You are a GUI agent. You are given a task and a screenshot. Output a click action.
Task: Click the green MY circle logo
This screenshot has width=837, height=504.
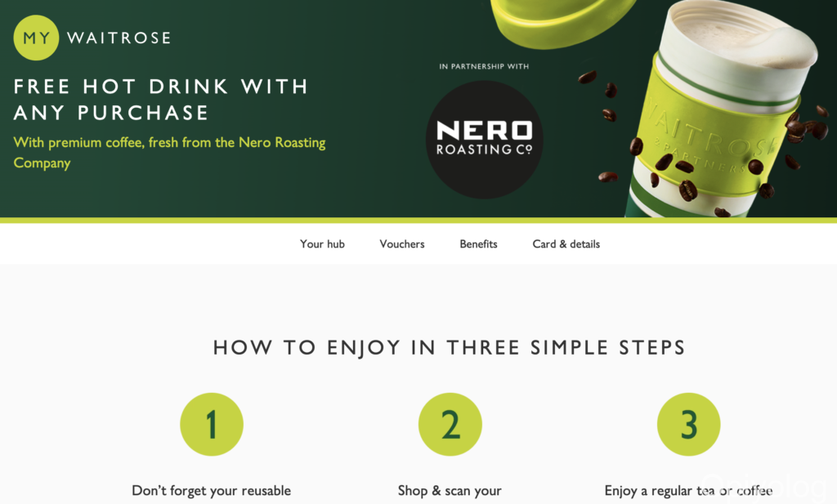coord(36,38)
